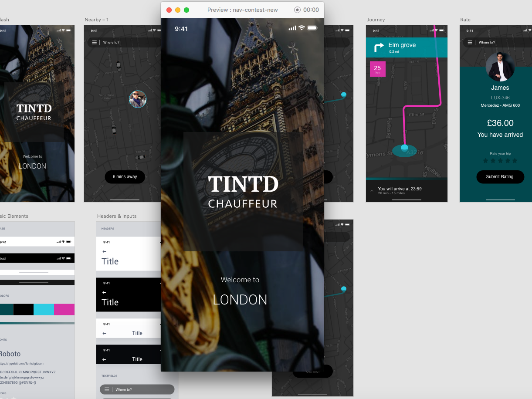
Task: Select the turn-right arrow beside Elm grove
Action: [379, 47]
